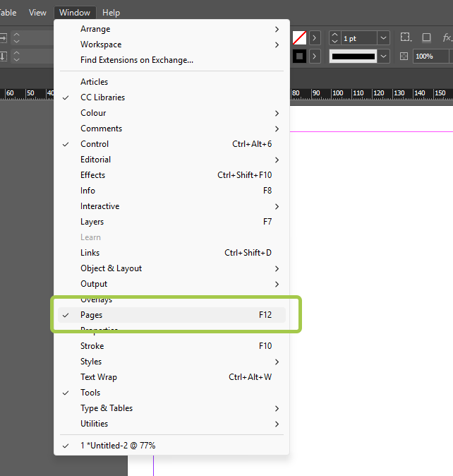This screenshot has height=476, width=453.
Task: Click the opacity checkerboard icon
Action: click(404, 56)
